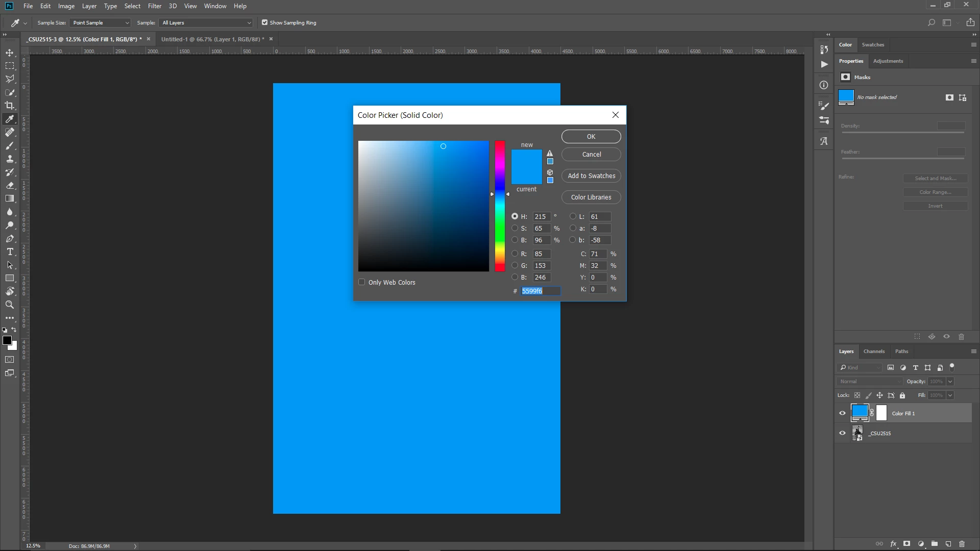
Task: Uncheck Show Sampling Ring
Action: [x=264, y=22]
